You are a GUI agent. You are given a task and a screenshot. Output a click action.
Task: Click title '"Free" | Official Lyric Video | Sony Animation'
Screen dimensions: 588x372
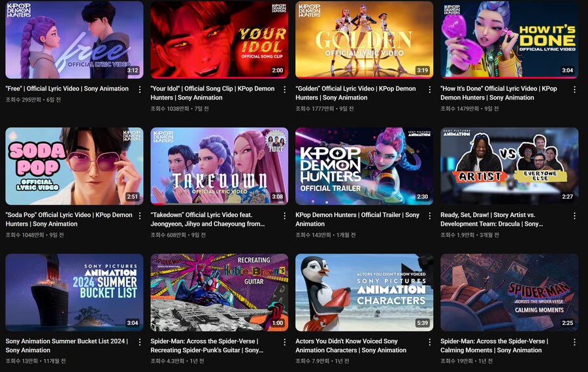pyautogui.click(x=67, y=89)
